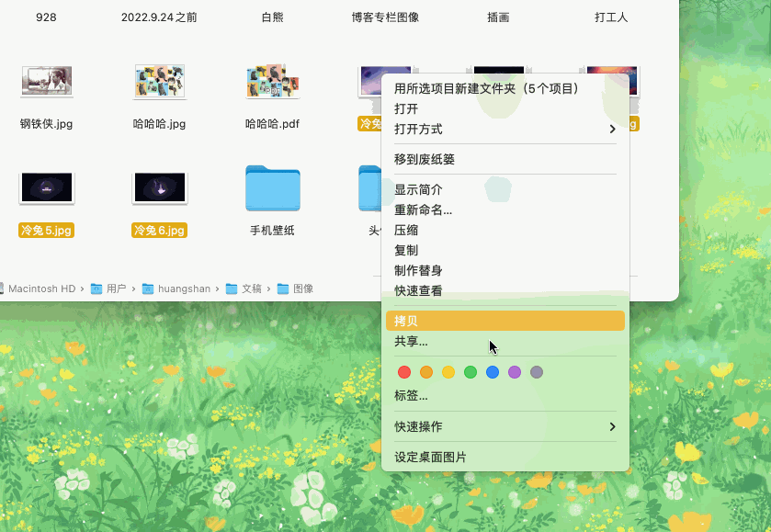Select the 博客专栏图像 folder label
Image resolution: width=771 pixels, height=532 pixels.
[386, 17]
